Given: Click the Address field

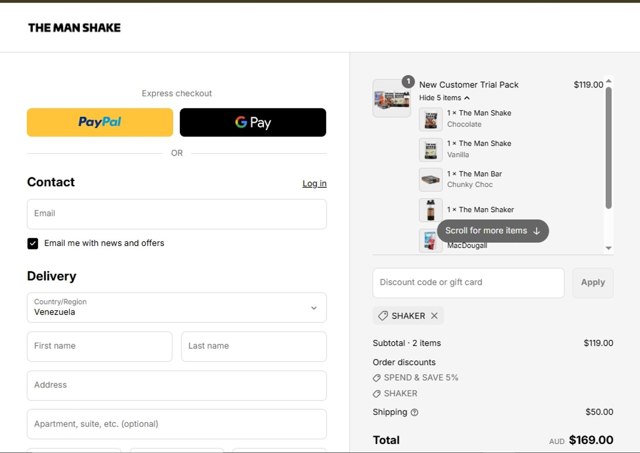Looking at the screenshot, I should click(177, 385).
